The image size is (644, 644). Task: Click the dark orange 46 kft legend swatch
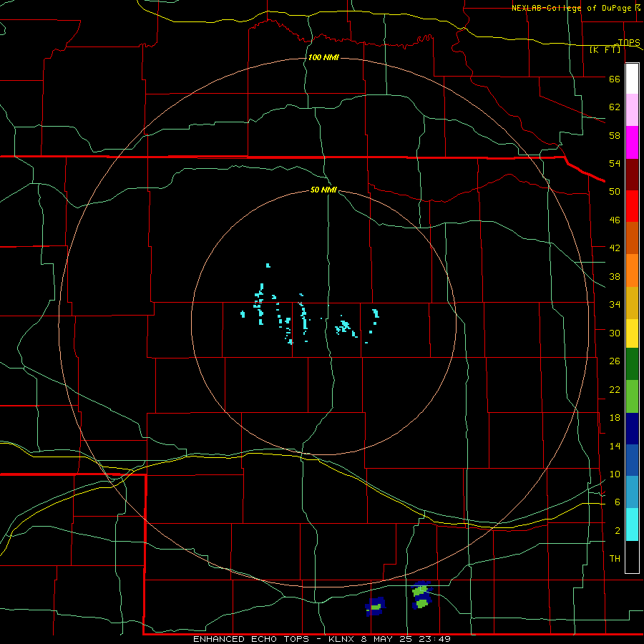coord(632,238)
